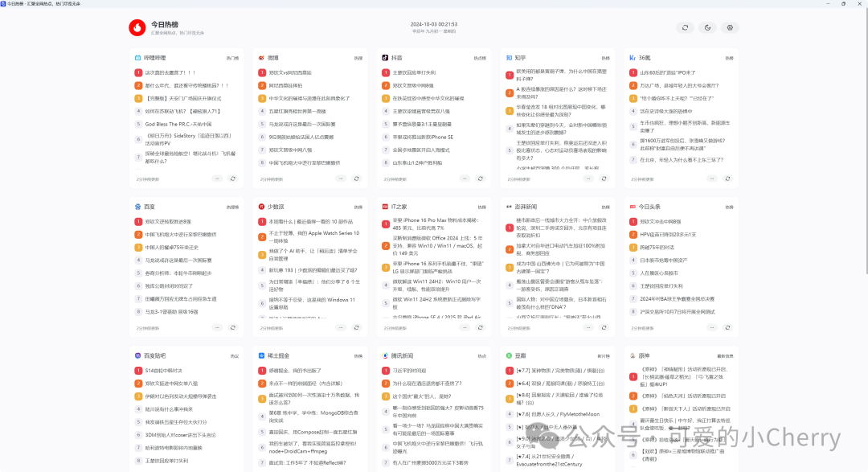Click the 热门榜 tag on 哔哩哔哩 card

[232, 58]
